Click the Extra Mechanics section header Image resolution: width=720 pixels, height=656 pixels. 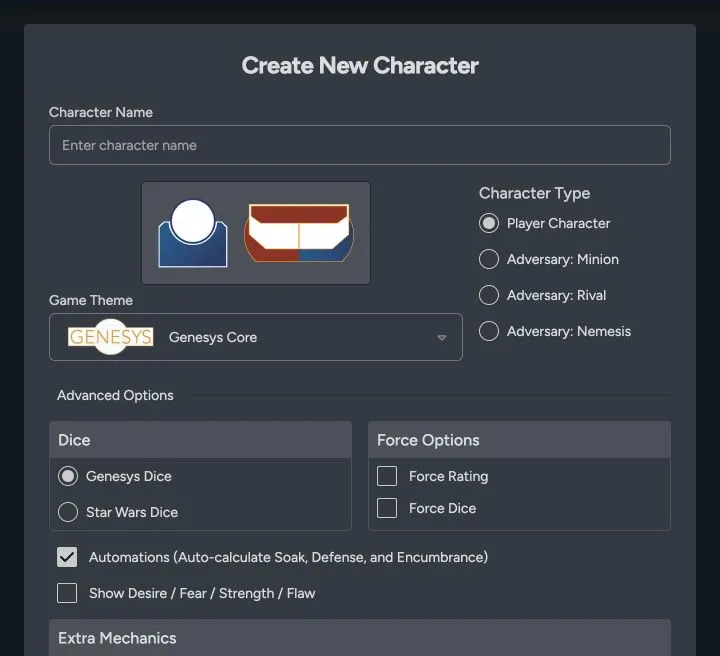(x=360, y=638)
